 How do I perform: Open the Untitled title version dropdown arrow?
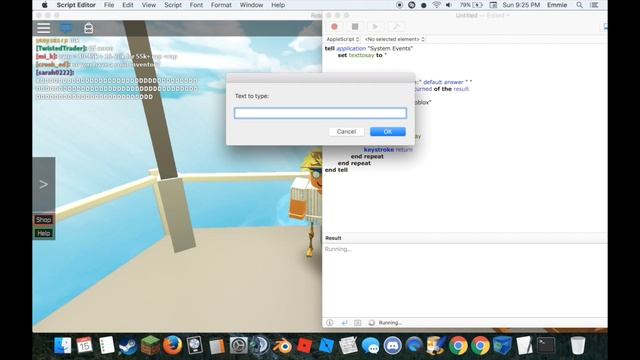pyautogui.click(x=508, y=16)
